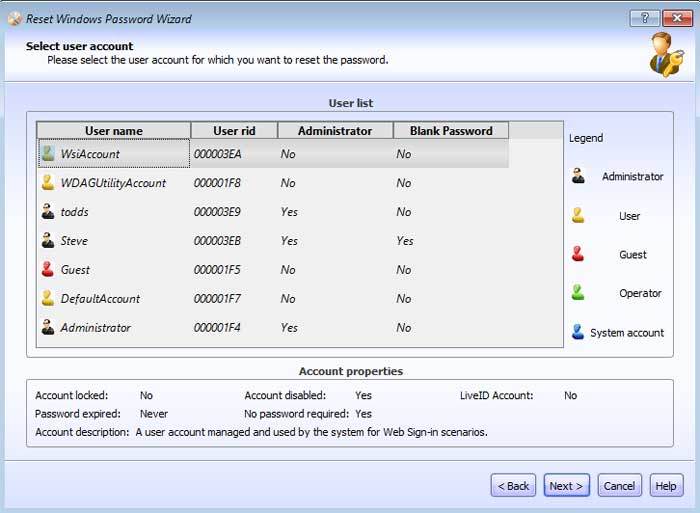Click the Administrator legend label
The image size is (700, 513).
(x=633, y=176)
